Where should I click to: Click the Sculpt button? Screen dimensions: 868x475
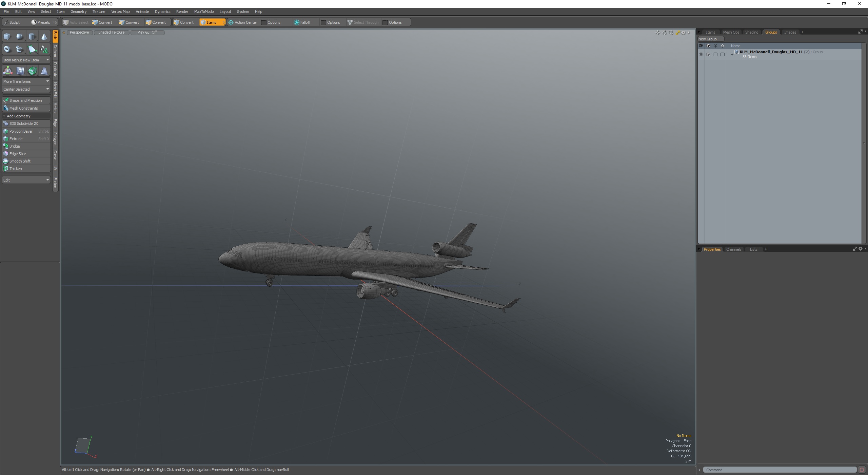click(x=16, y=22)
